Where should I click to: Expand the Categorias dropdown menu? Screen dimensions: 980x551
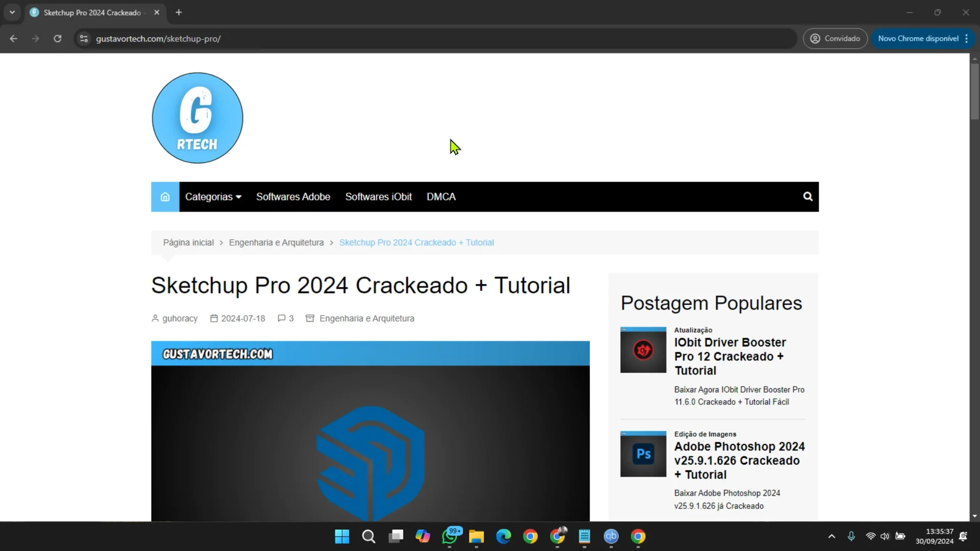213,197
